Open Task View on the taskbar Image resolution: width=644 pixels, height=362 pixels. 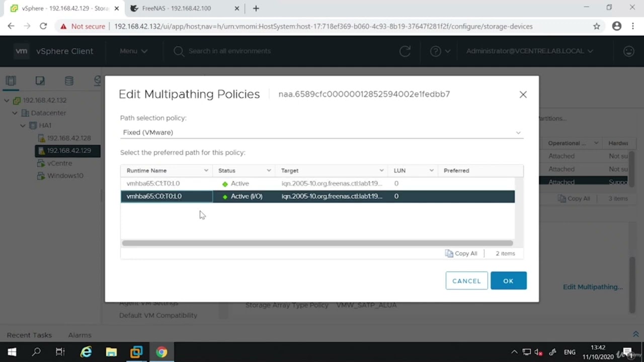[60, 352]
